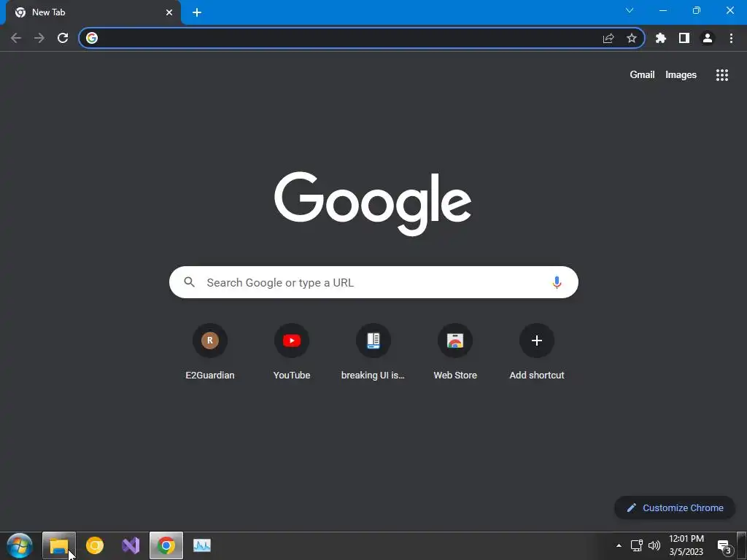Share this page icon in address bar
The image size is (747, 560).
608,38
